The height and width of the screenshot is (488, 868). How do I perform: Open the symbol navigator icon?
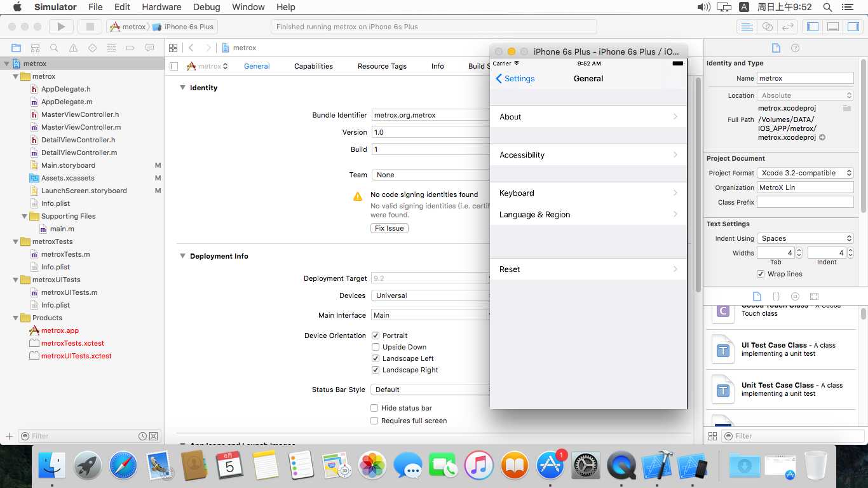35,48
